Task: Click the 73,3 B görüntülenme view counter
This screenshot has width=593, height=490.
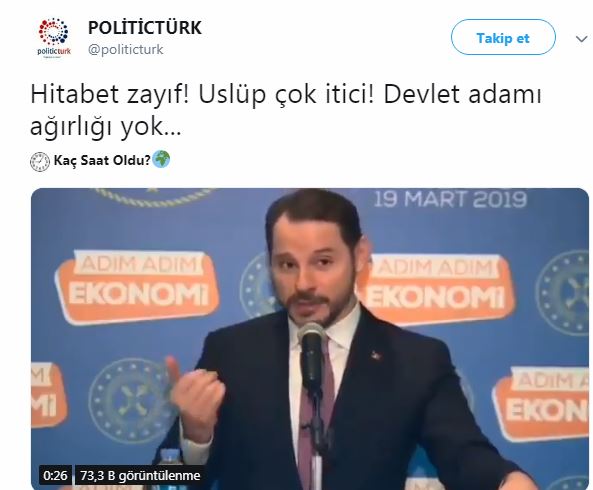Action: click(x=140, y=475)
